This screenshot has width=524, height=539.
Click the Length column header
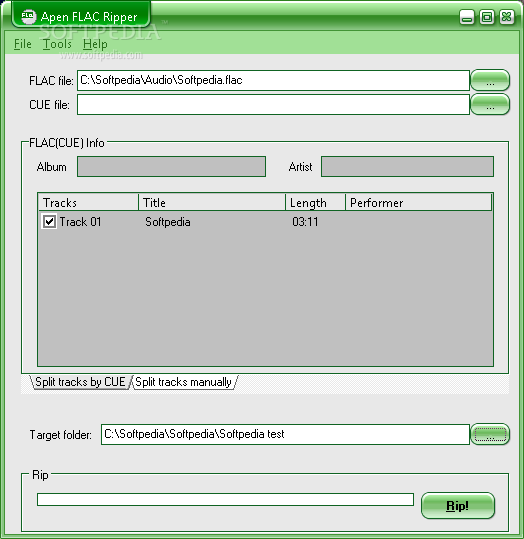point(315,202)
